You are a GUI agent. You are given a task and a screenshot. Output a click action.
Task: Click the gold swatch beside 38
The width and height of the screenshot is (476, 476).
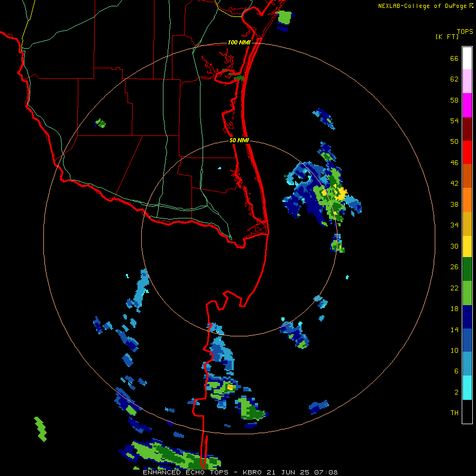point(467,224)
